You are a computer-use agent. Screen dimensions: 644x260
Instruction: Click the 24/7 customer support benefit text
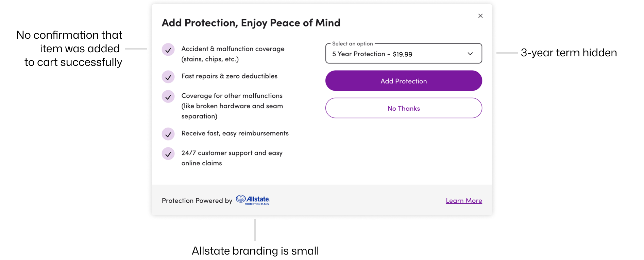pos(232,158)
